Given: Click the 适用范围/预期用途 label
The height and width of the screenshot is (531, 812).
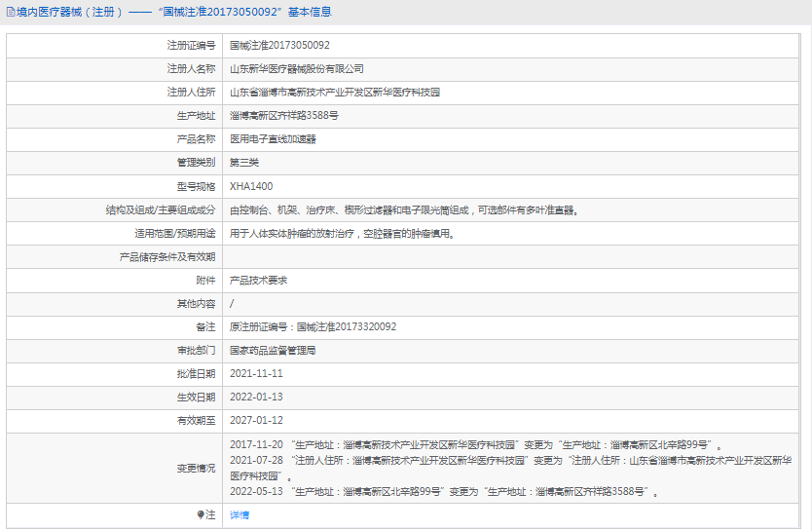Looking at the screenshot, I should tap(175, 234).
